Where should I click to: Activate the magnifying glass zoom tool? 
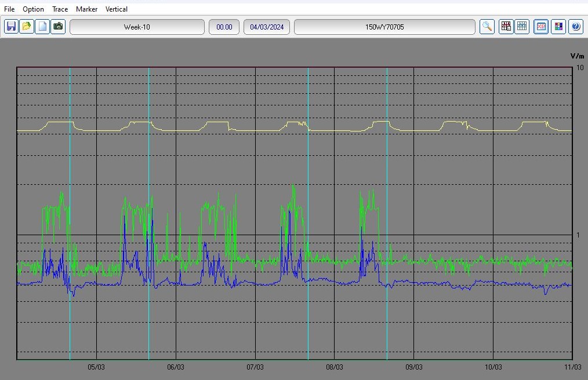click(487, 27)
